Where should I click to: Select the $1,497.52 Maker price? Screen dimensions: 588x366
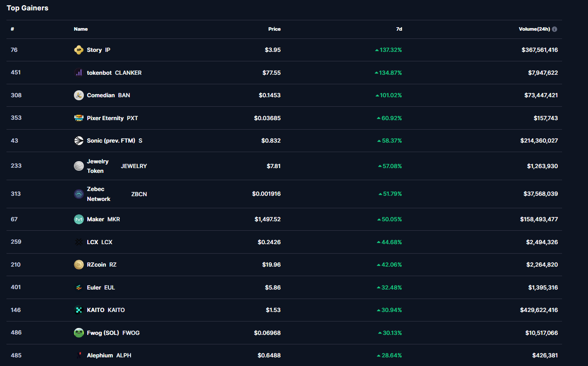pos(268,220)
